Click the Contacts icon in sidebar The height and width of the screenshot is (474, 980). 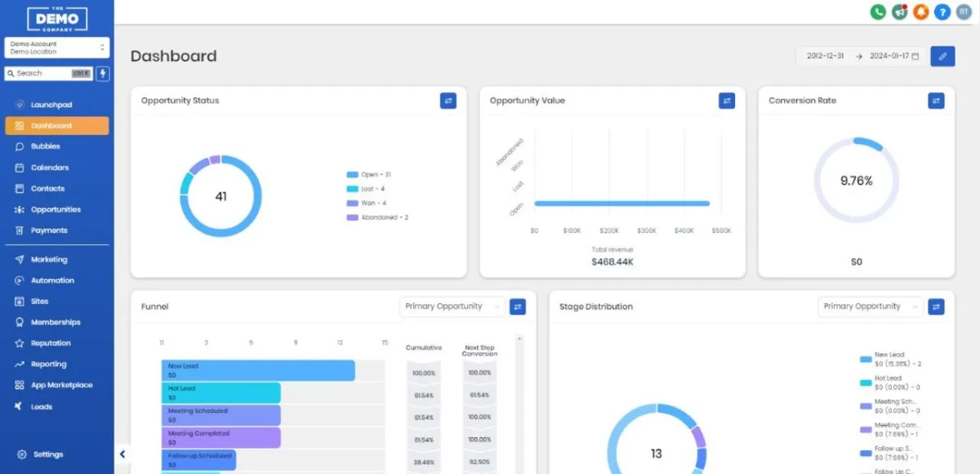(20, 189)
